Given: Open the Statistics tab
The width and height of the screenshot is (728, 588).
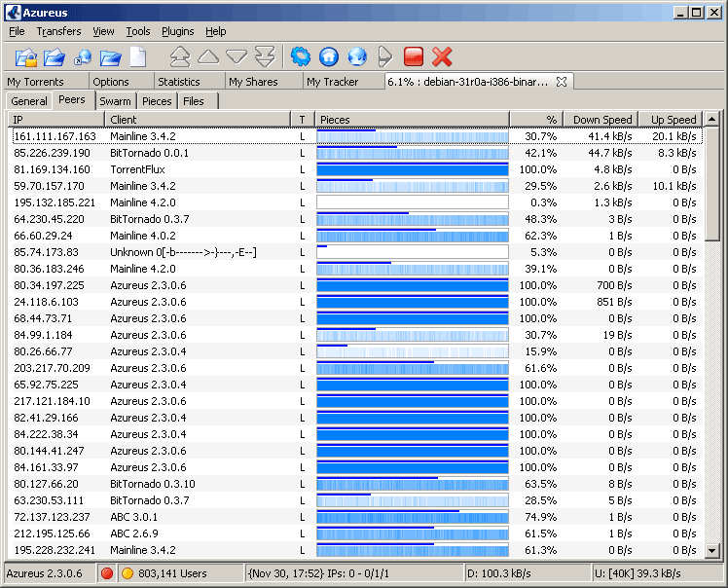Looking at the screenshot, I should pyautogui.click(x=179, y=82).
